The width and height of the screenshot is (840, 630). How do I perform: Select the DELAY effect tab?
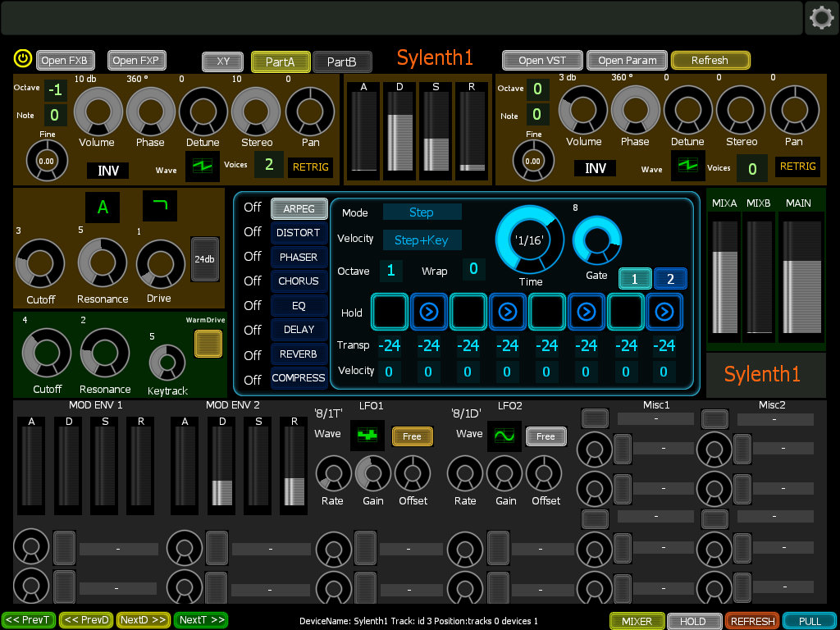[299, 330]
